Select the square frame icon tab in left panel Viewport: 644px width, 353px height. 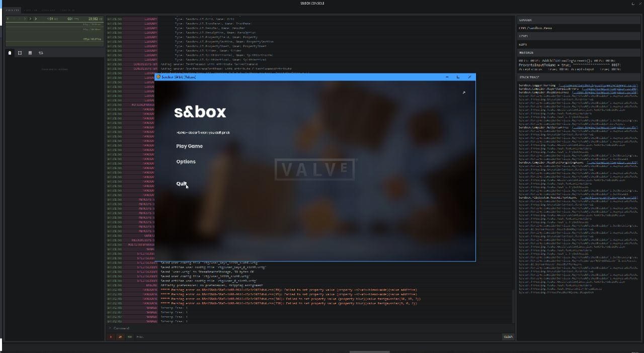click(20, 53)
